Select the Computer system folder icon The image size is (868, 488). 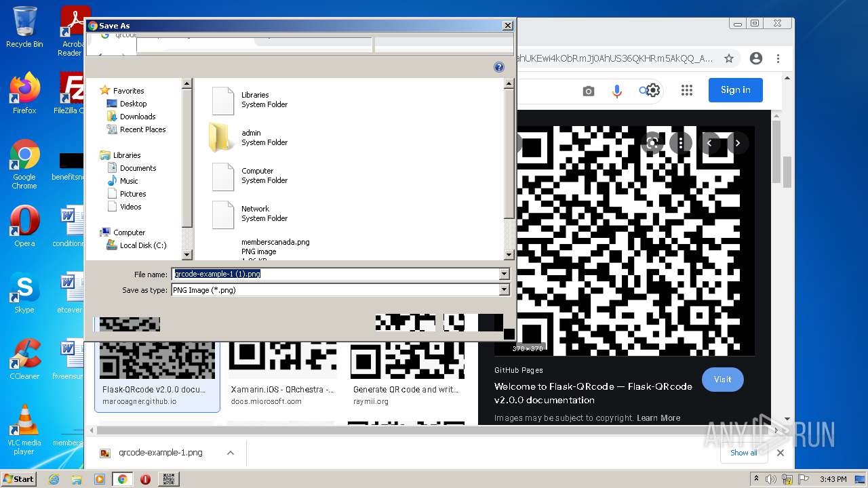[223, 176]
